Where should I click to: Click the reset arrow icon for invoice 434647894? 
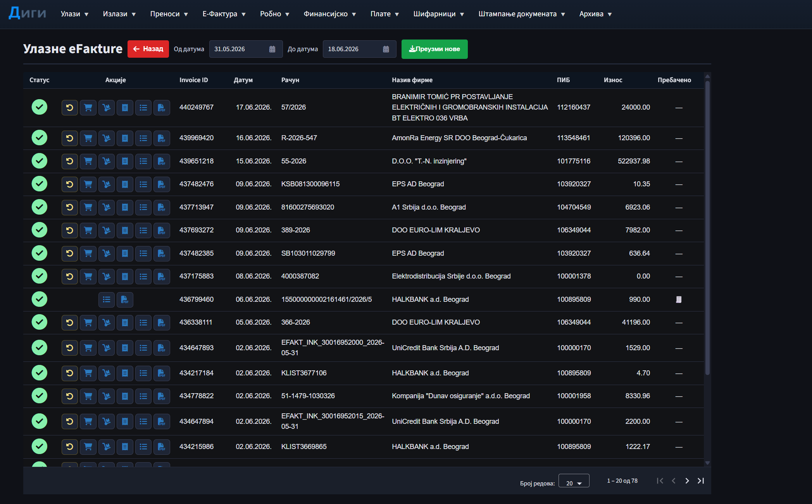click(x=70, y=421)
